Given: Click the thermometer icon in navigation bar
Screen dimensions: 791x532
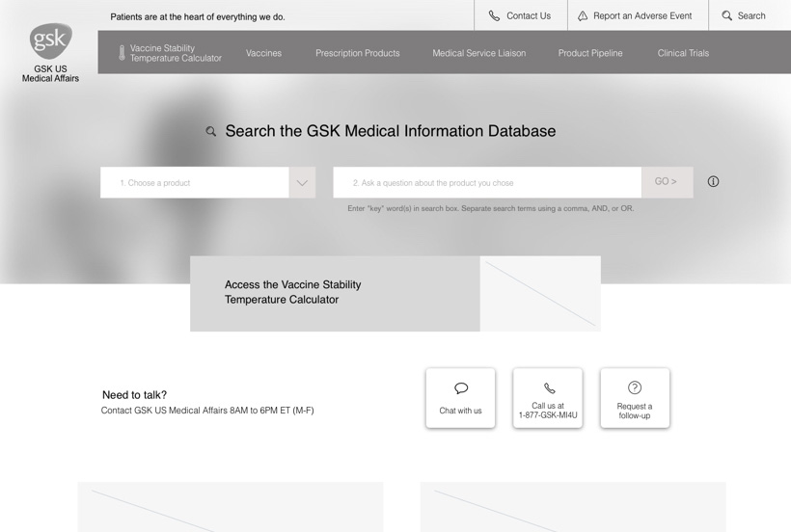Looking at the screenshot, I should [x=122, y=53].
